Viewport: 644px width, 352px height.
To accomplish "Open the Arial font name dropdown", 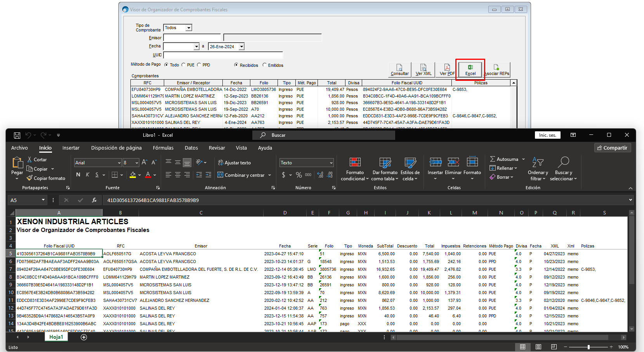I will [119, 163].
